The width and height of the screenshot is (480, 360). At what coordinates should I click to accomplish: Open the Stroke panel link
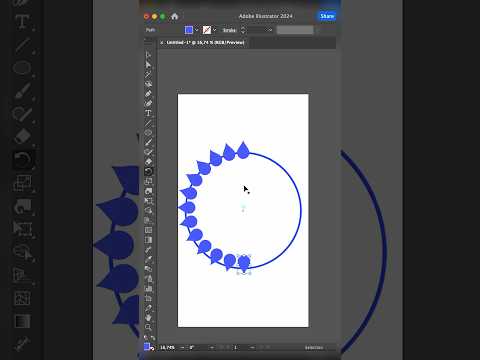click(x=229, y=30)
